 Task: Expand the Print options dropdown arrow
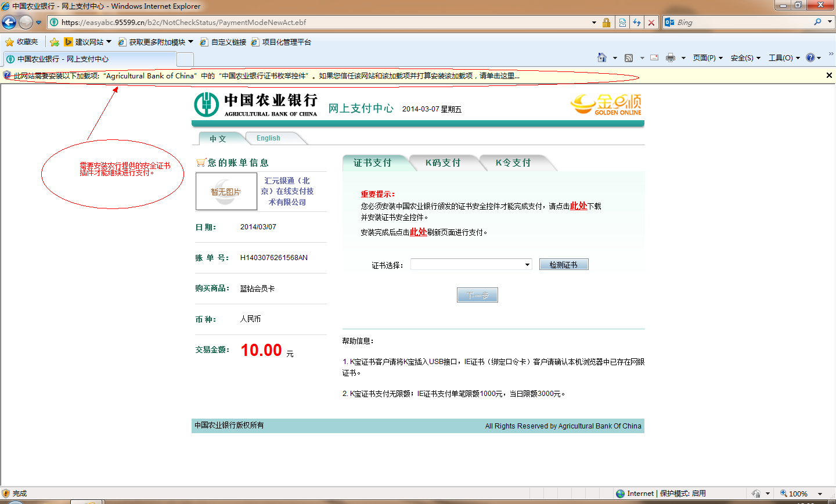pos(683,57)
